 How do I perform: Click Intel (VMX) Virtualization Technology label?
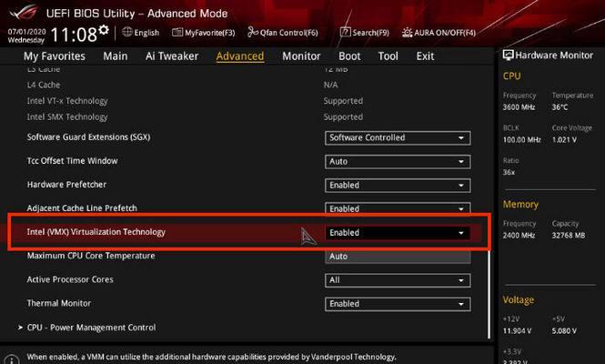96,232
